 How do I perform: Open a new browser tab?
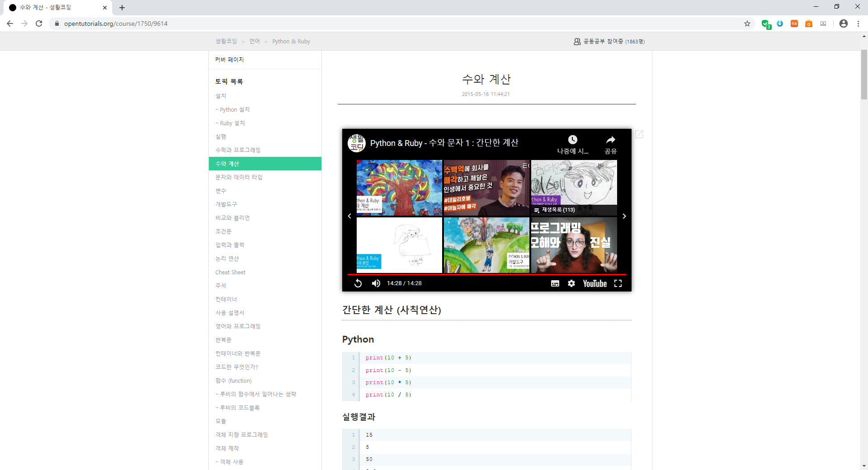122,8
